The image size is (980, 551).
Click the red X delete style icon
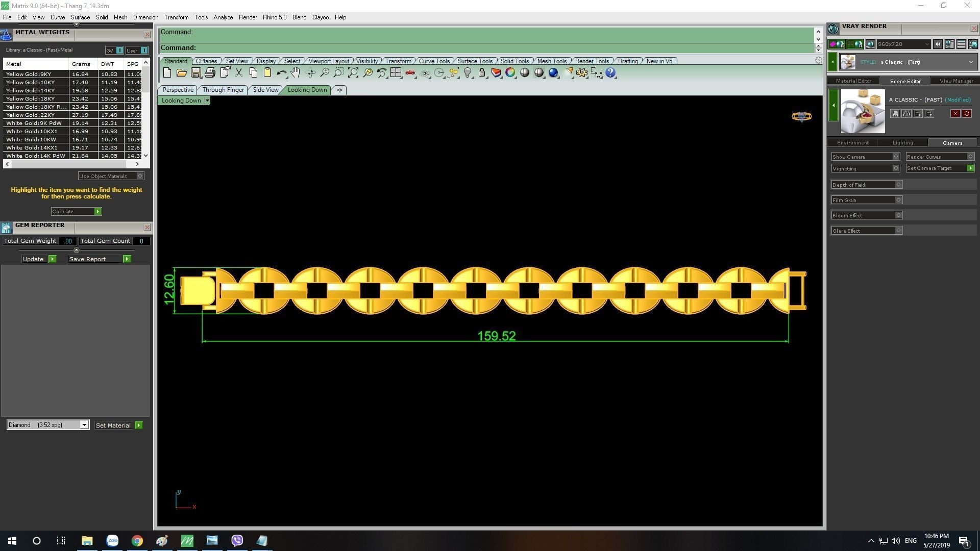click(x=955, y=114)
